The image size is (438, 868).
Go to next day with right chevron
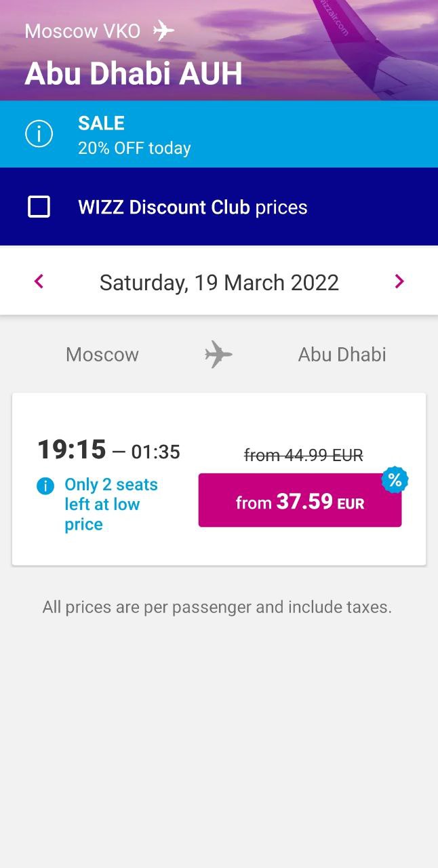click(399, 281)
